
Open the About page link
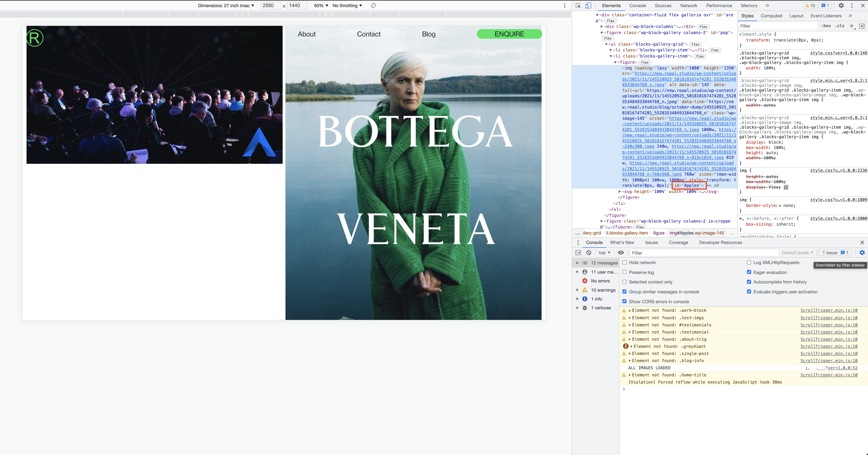point(307,34)
